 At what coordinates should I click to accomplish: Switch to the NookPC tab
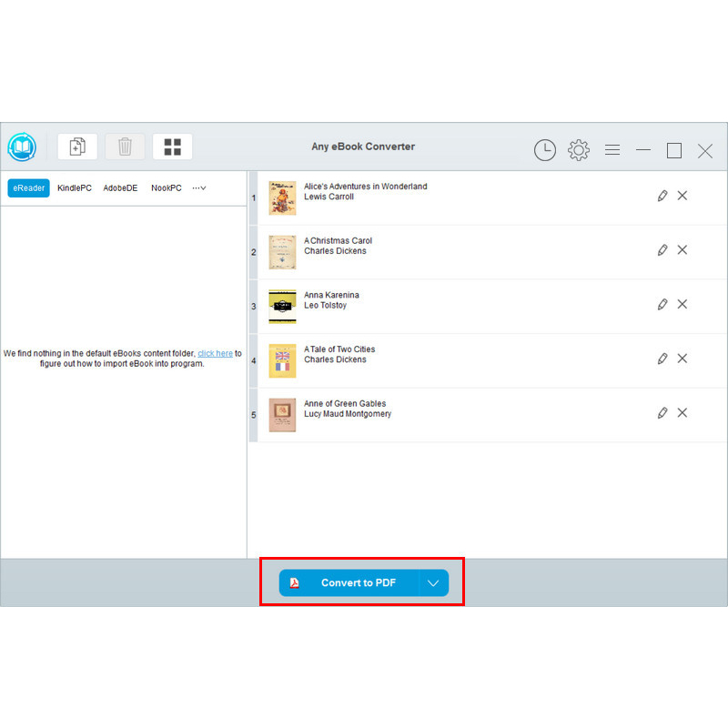click(167, 188)
